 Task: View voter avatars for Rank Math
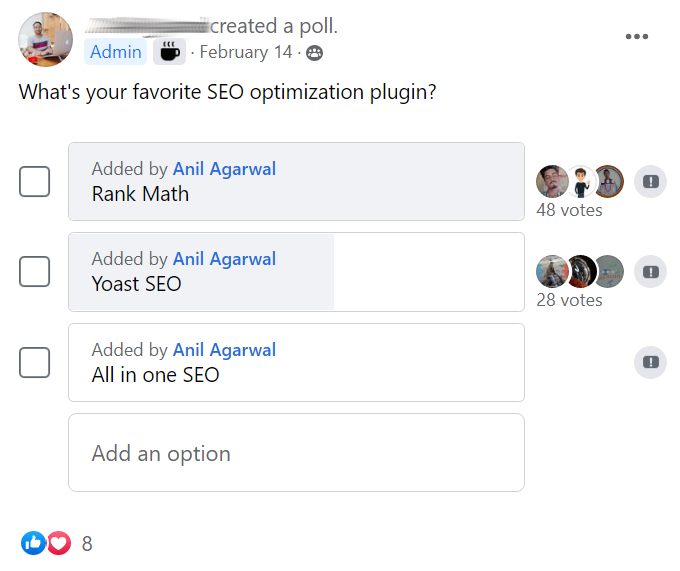click(580, 181)
